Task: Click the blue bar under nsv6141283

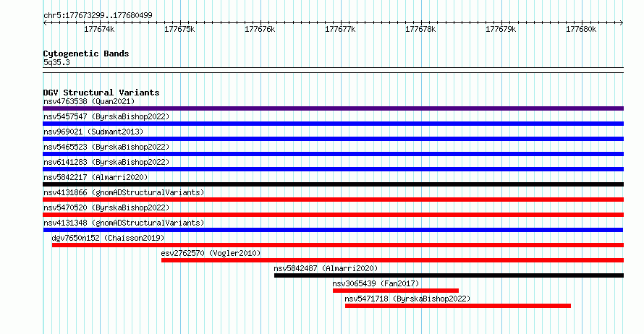Action: click(333, 169)
